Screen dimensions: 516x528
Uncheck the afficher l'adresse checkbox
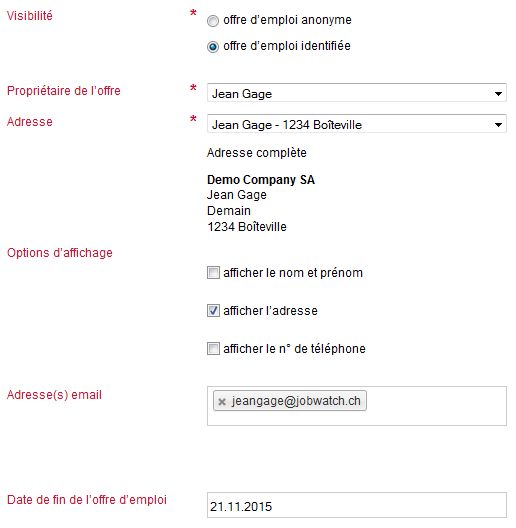[213, 310]
